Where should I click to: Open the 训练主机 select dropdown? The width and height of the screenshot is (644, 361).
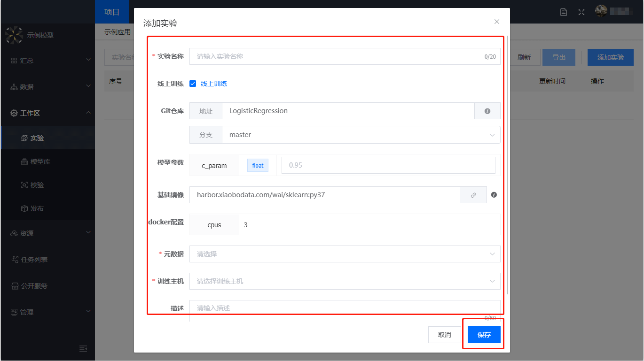[x=345, y=281]
